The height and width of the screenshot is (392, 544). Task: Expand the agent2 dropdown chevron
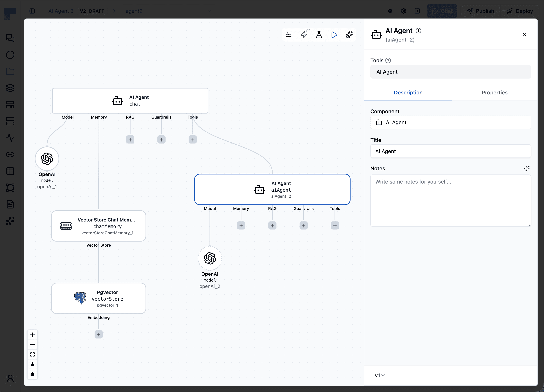209,11
